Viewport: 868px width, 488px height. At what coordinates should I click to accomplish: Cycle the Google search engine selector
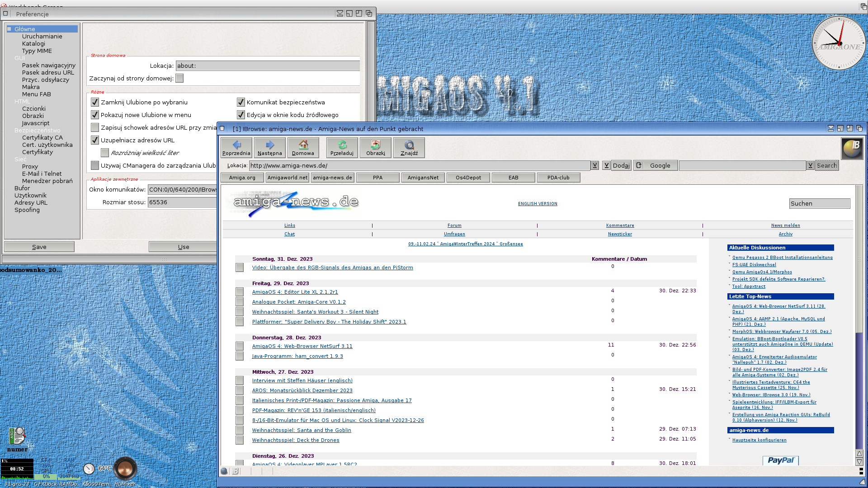tap(656, 165)
